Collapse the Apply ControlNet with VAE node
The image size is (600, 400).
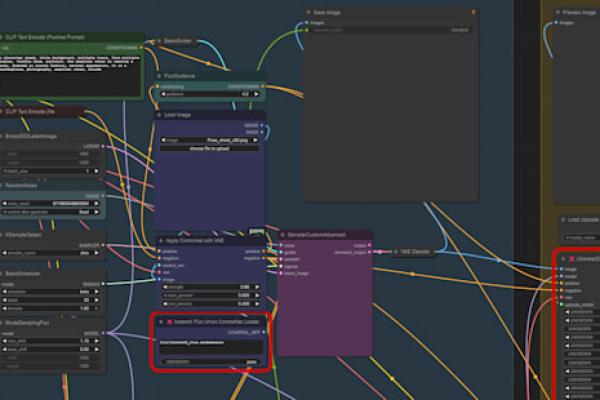click(x=161, y=241)
